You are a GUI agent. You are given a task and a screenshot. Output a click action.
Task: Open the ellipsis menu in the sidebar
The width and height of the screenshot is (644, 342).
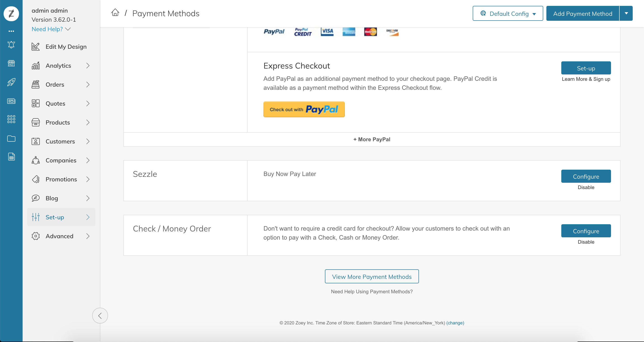coord(11,31)
